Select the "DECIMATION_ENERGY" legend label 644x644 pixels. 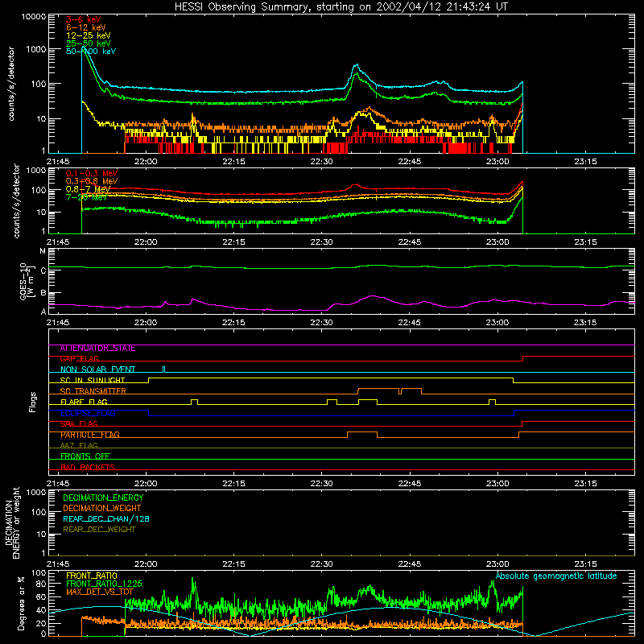pyautogui.click(x=103, y=497)
